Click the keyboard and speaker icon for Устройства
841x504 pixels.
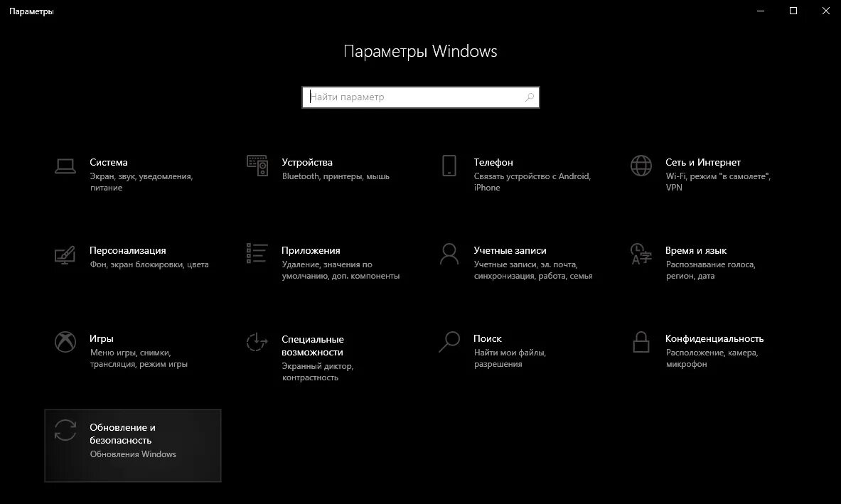point(257,166)
